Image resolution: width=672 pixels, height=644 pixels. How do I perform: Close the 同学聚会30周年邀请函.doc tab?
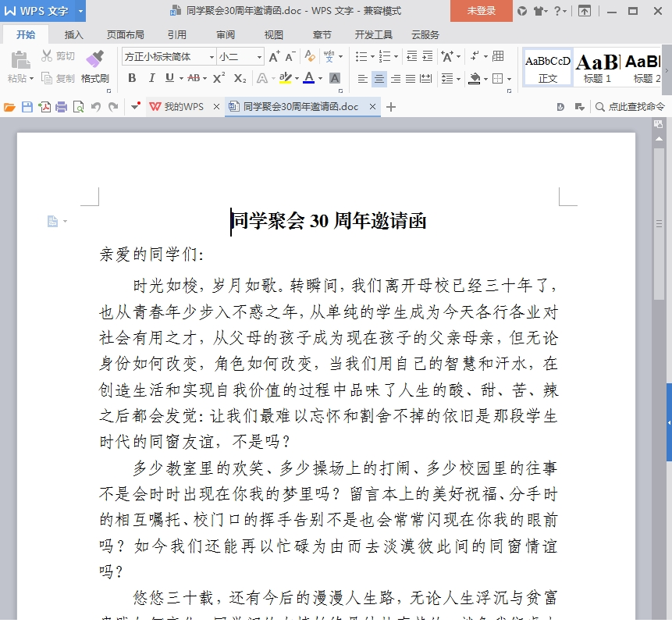pyautogui.click(x=372, y=107)
